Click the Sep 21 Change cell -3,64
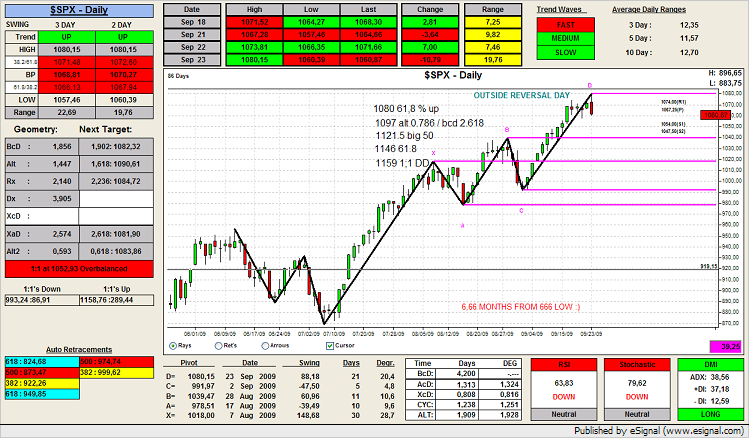 click(430, 34)
